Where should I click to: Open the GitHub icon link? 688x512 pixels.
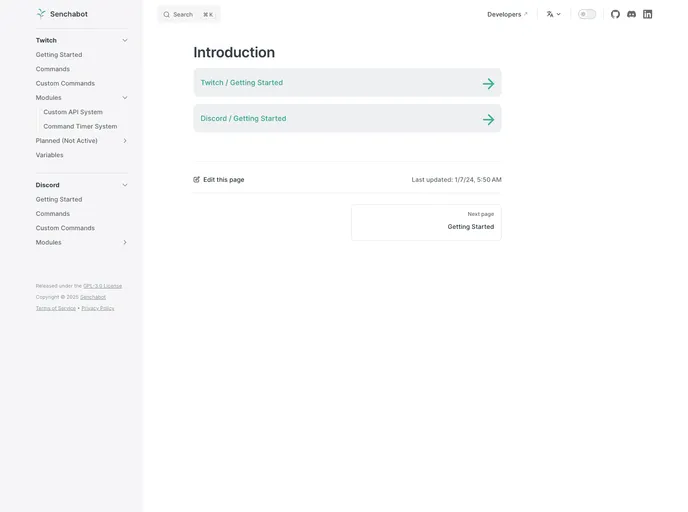click(615, 14)
